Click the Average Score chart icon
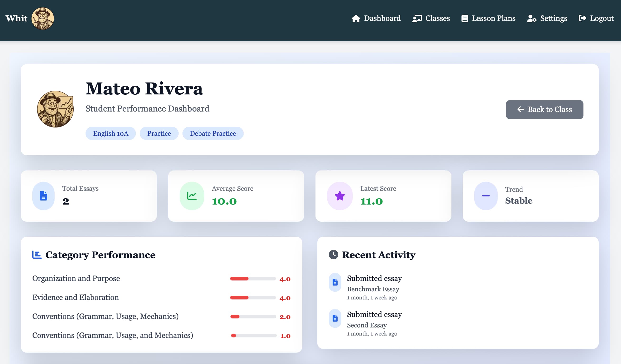 click(191, 196)
